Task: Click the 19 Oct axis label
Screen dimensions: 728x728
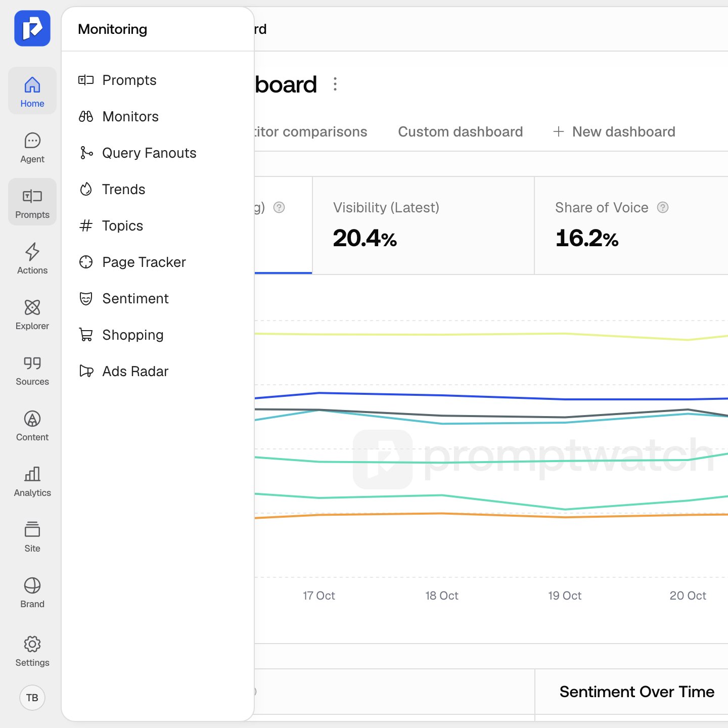Action: coord(565,596)
